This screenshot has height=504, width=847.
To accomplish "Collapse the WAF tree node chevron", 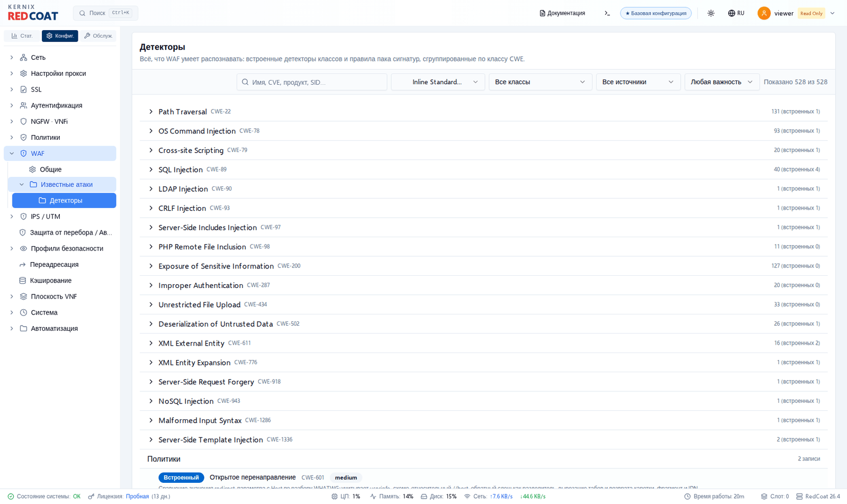I will coord(12,153).
